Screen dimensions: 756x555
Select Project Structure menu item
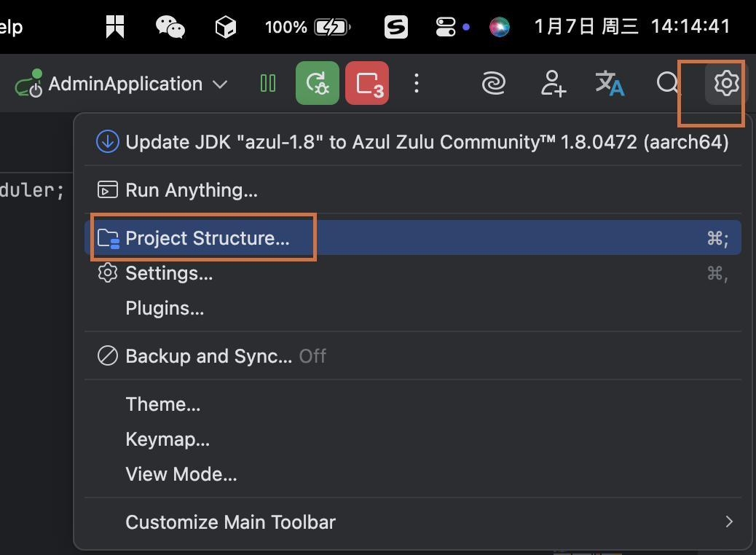208,238
